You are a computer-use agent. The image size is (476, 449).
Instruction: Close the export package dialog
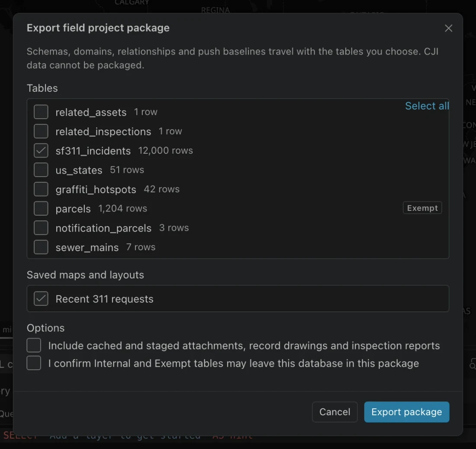tap(448, 28)
